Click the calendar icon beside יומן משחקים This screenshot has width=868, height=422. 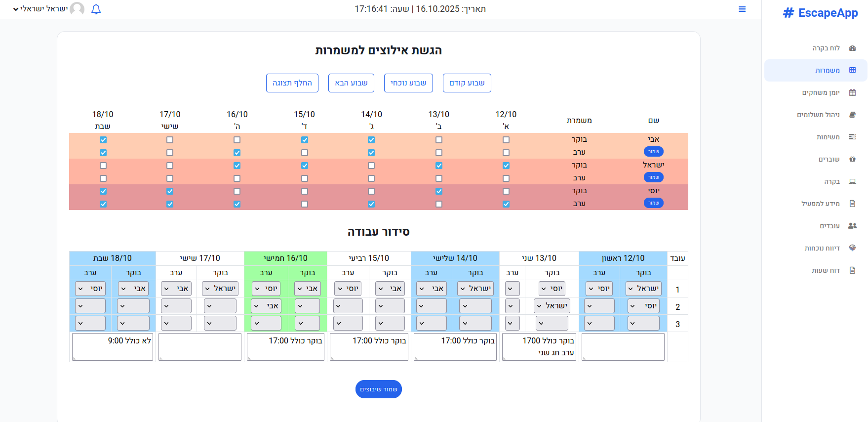click(852, 93)
